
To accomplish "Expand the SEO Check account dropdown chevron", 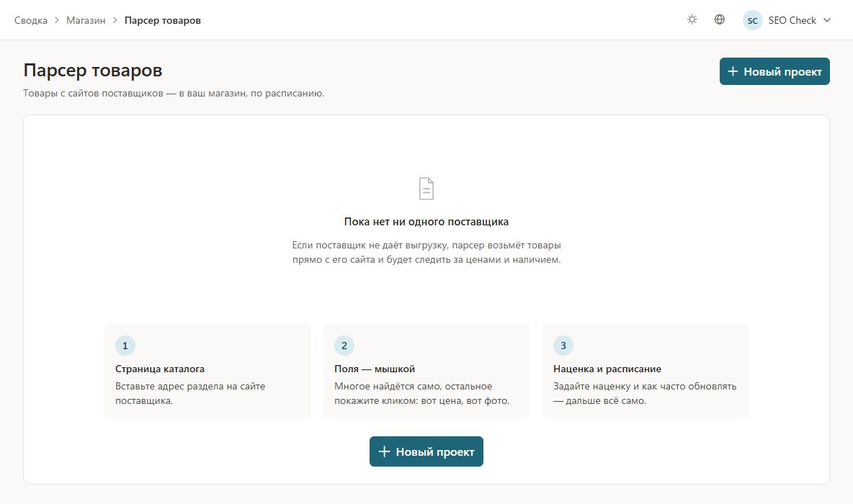I will coord(827,20).
